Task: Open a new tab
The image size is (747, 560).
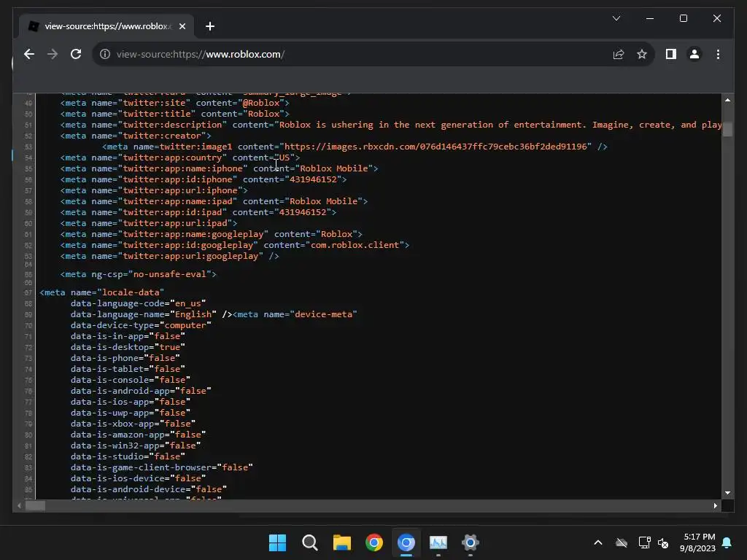Action: coord(209,26)
